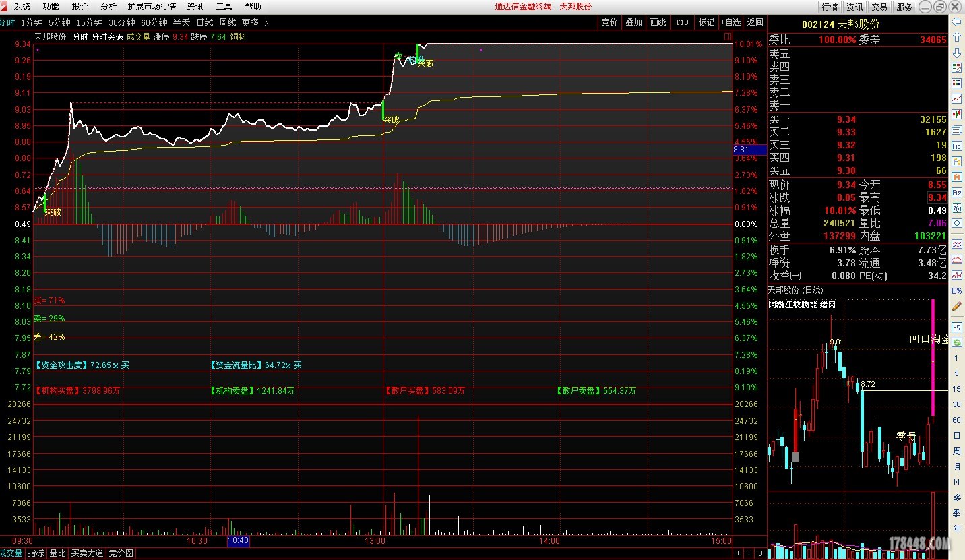Switch to 15分钟 period tab

coord(90,22)
